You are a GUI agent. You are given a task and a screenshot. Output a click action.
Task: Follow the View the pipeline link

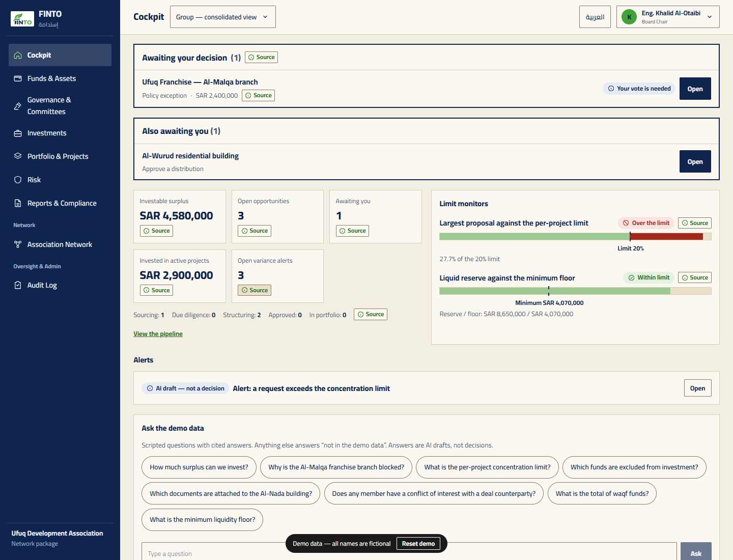(x=158, y=334)
